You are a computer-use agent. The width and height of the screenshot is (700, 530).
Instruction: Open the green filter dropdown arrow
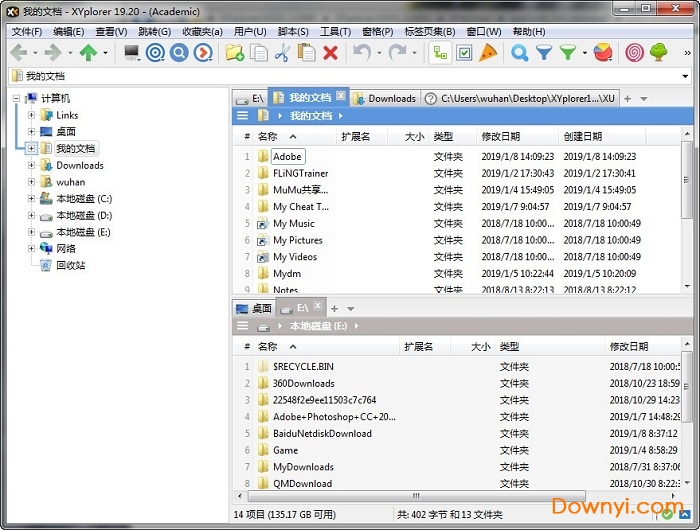[584, 53]
